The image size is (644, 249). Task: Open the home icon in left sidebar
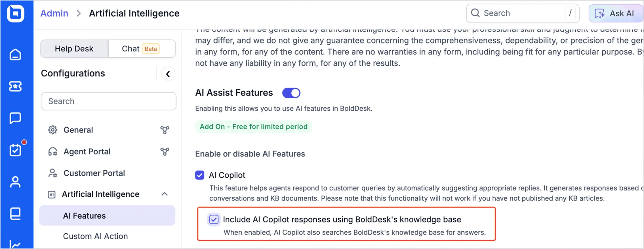coord(15,55)
